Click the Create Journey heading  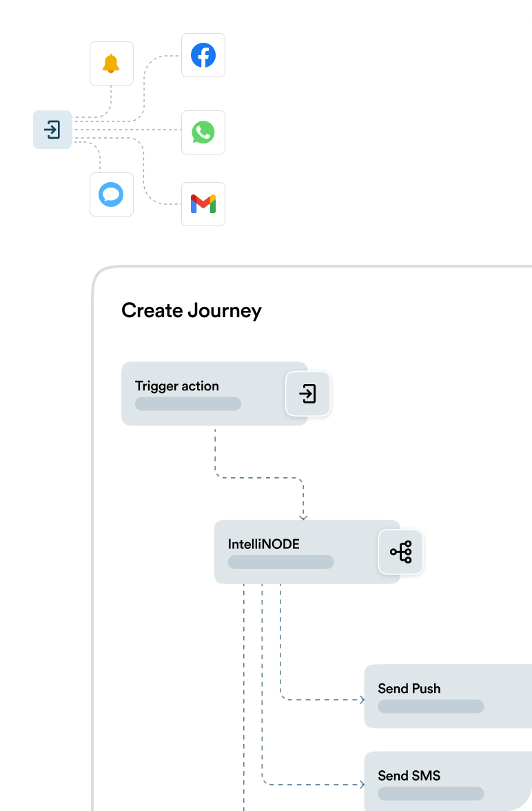[x=192, y=310]
